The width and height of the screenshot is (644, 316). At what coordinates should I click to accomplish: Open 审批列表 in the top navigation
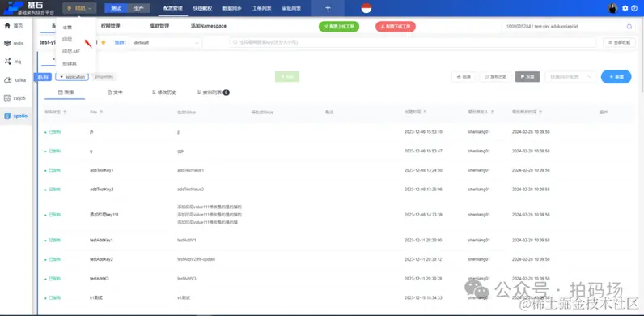coord(291,8)
